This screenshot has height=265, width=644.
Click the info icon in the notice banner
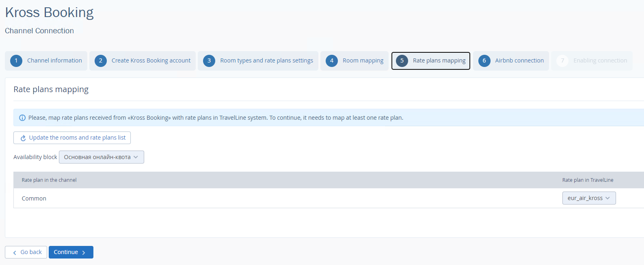22,118
